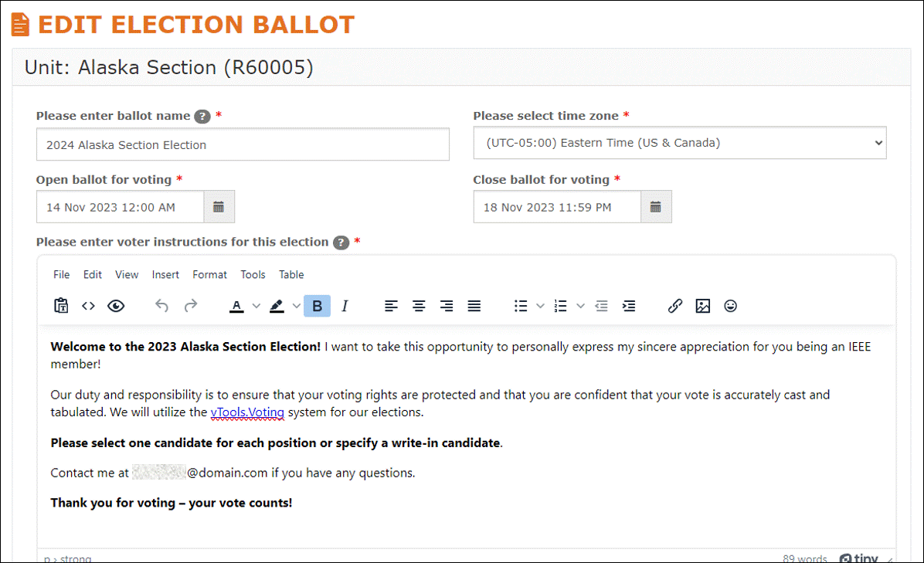This screenshot has height=563, width=924.
Task: Open source code view icon
Action: [x=88, y=306]
